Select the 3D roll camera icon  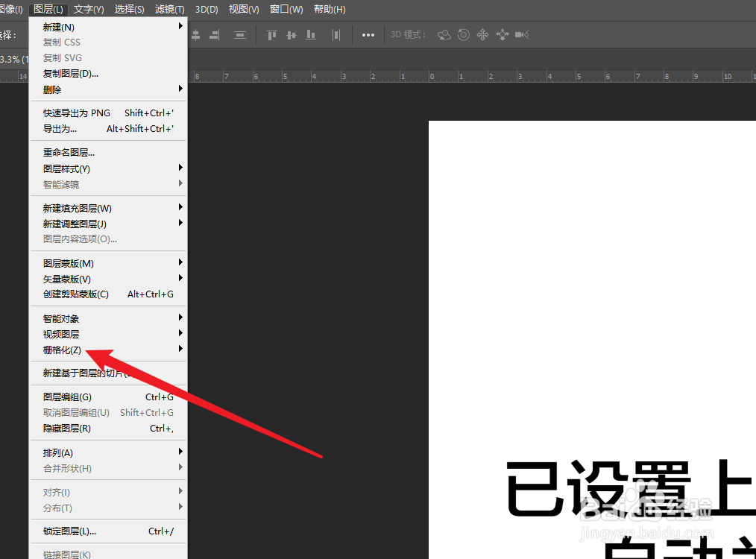coord(463,35)
